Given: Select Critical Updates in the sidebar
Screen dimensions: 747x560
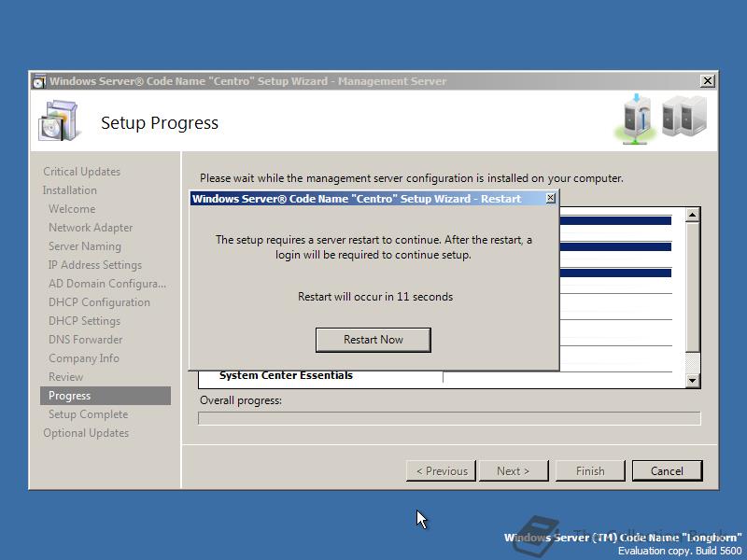Looking at the screenshot, I should coord(81,172).
